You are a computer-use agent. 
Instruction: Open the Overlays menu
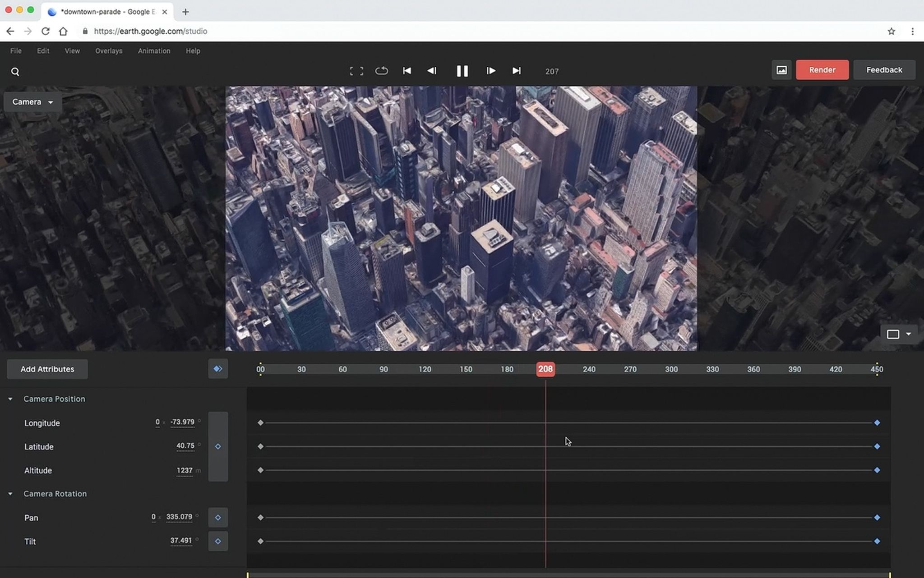pos(108,51)
